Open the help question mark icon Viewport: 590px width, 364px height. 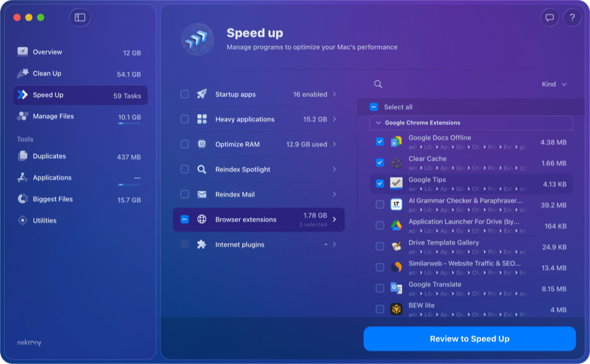click(572, 17)
